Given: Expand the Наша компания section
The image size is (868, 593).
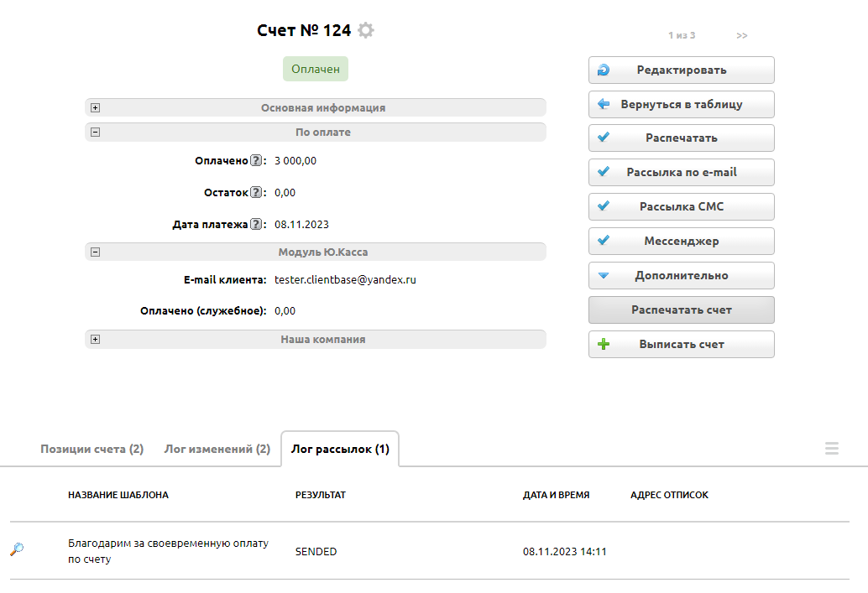Looking at the screenshot, I should 96,340.
